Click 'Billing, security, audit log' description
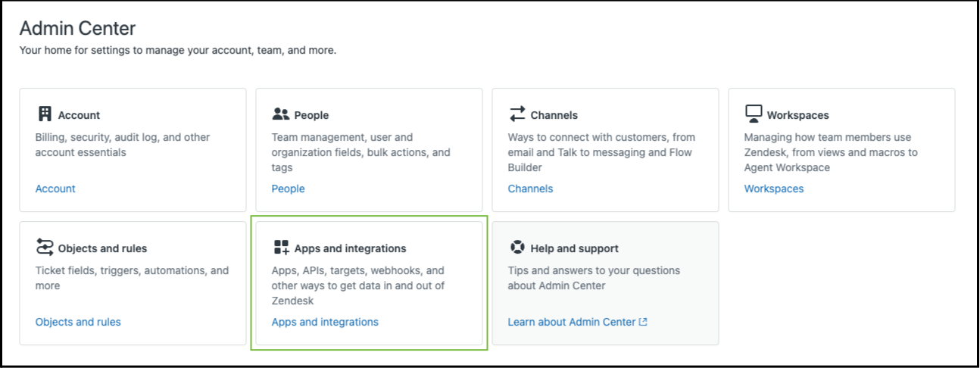 [123, 145]
